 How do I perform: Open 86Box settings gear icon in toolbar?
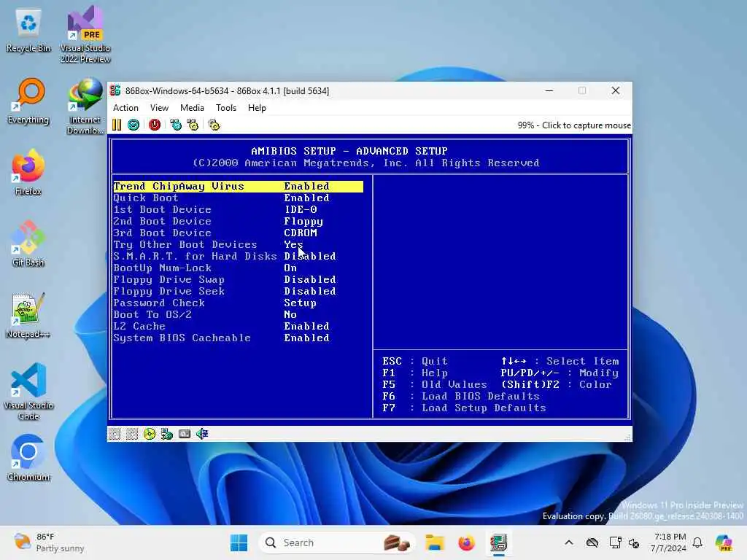(x=214, y=125)
